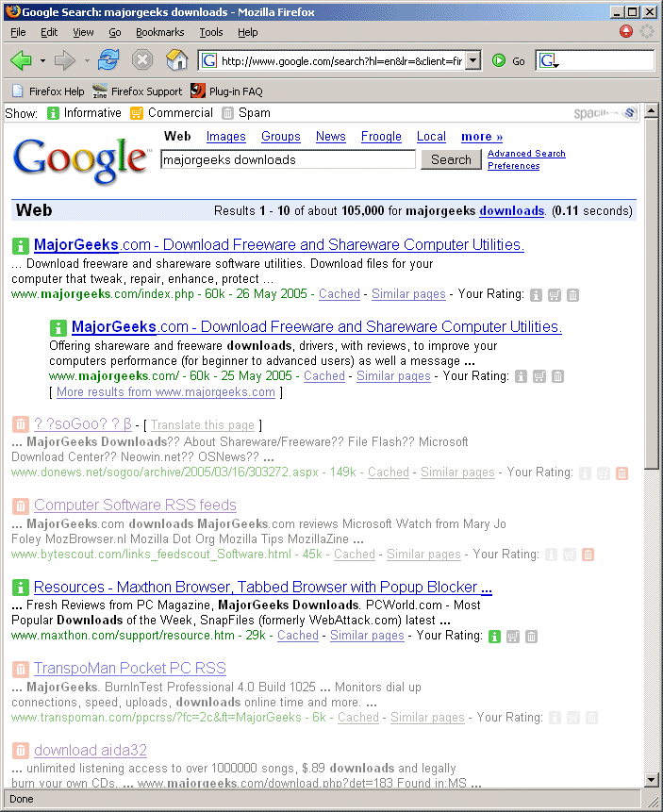This screenshot has height=812, width=663.
Task: Open the Froogle search link
Action: (381, 136)
